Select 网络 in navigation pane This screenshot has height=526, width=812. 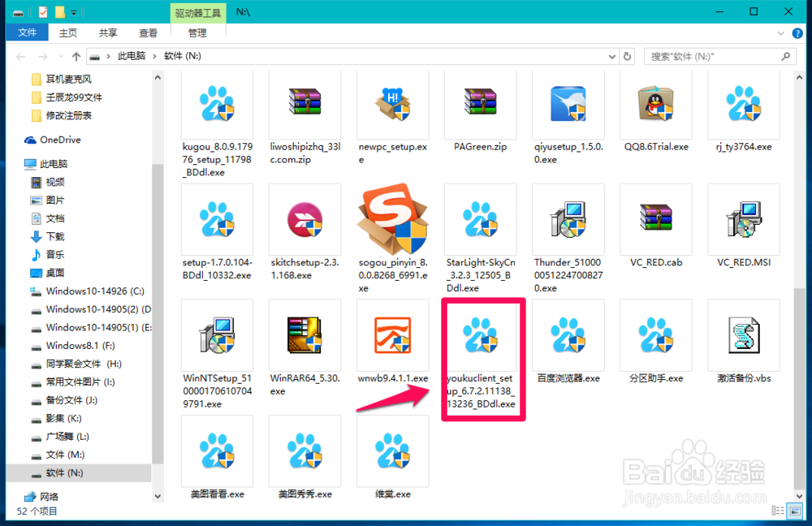pos(42,497)
